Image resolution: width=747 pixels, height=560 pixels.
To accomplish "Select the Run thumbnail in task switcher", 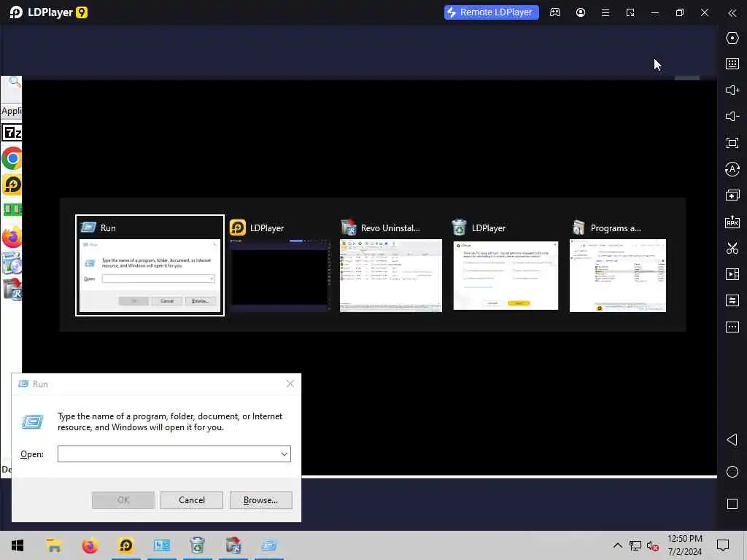I will [150, 265].
